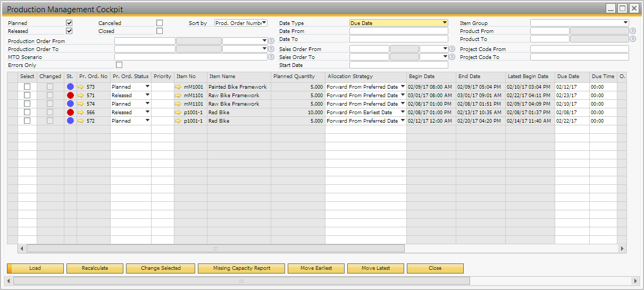Click the red status dot for order 571
This screenshot has width=644, height=290.
[70, 95]
